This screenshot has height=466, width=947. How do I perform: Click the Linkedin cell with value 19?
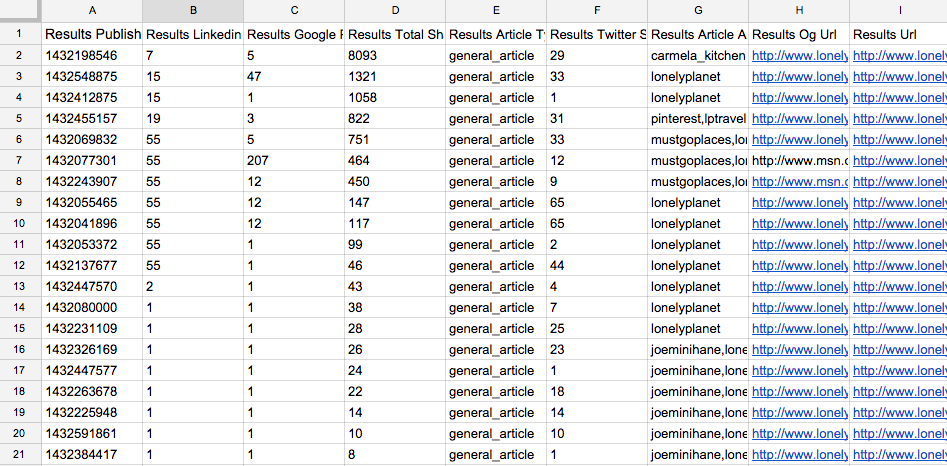(x=193, y=119)
